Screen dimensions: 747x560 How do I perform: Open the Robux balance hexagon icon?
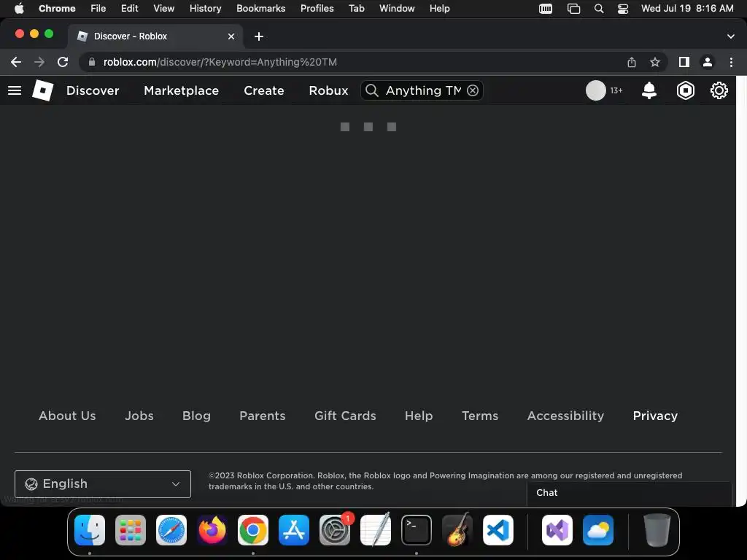(x=685, y=90)
